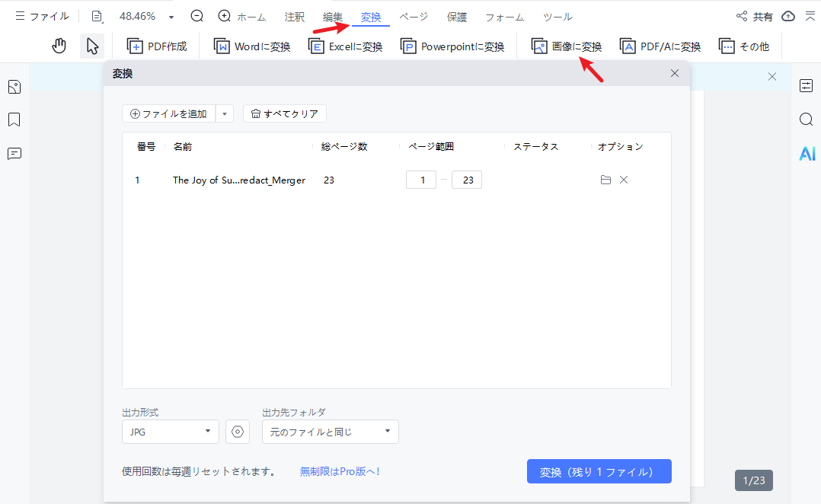Image resolution: width=821 pixels, height=504 pixels.
Task: Open document search
Action: tap(806, 120)
